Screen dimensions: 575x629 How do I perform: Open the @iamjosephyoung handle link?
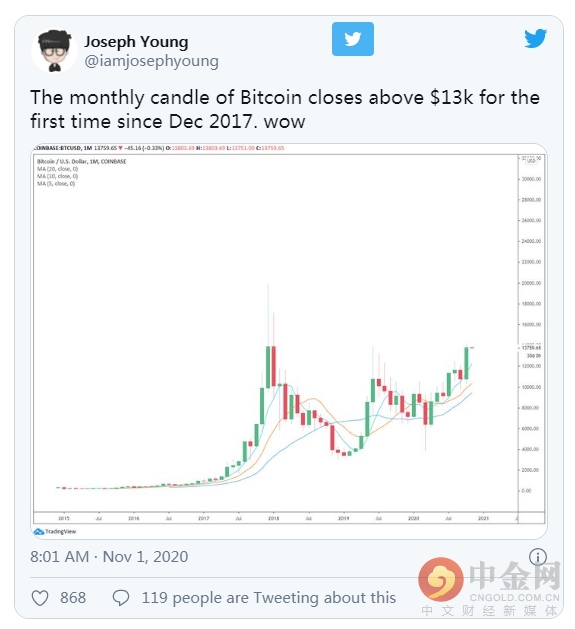[x=151, y=61]
